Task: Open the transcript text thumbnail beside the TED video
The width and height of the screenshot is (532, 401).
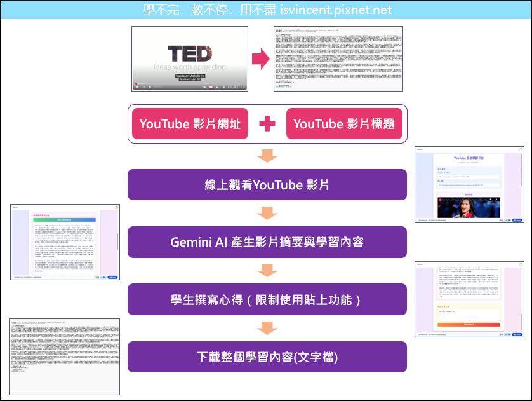Action: coord(338,58)
